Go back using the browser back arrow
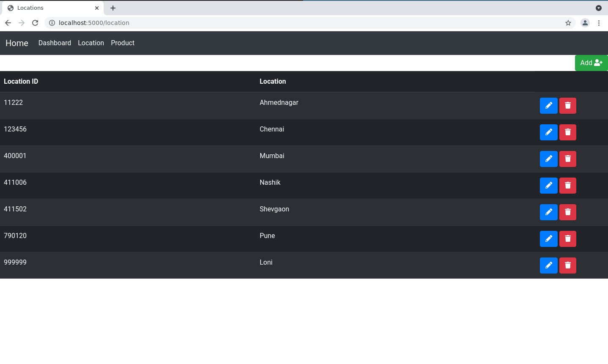 pyautogui.click(x=8, y=23)
